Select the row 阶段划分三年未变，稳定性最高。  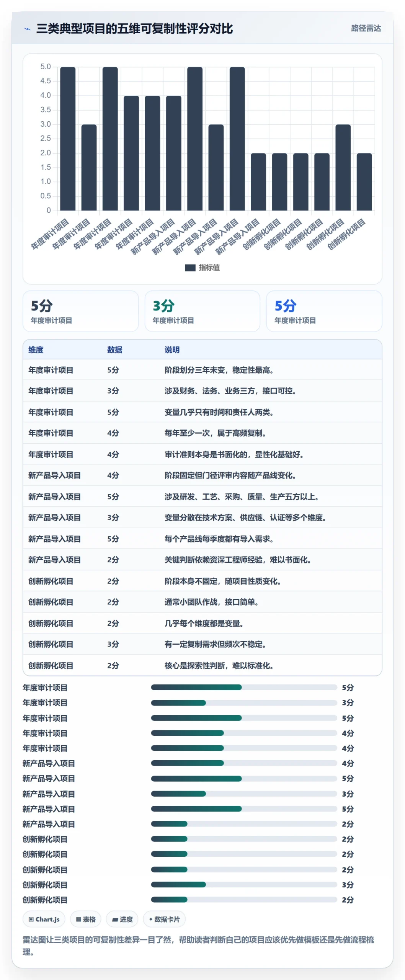pos(202,370)
